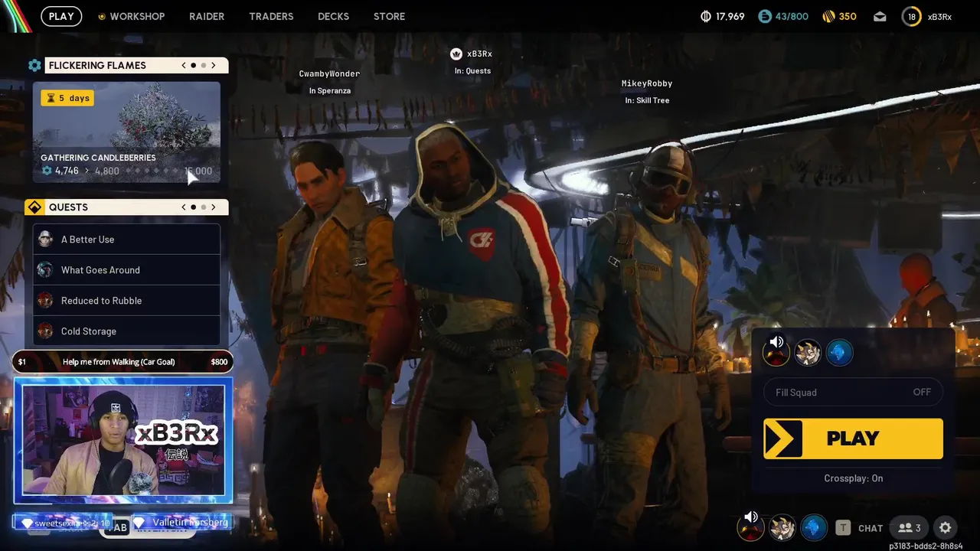
Task: Click the Workshop notification dot icon
Action: coord(102,16)
